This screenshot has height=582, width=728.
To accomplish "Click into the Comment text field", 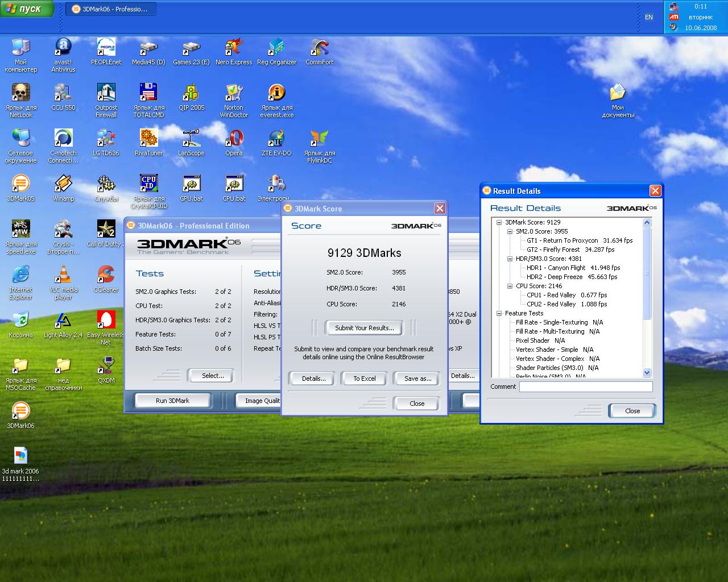I will coord(586,386).
